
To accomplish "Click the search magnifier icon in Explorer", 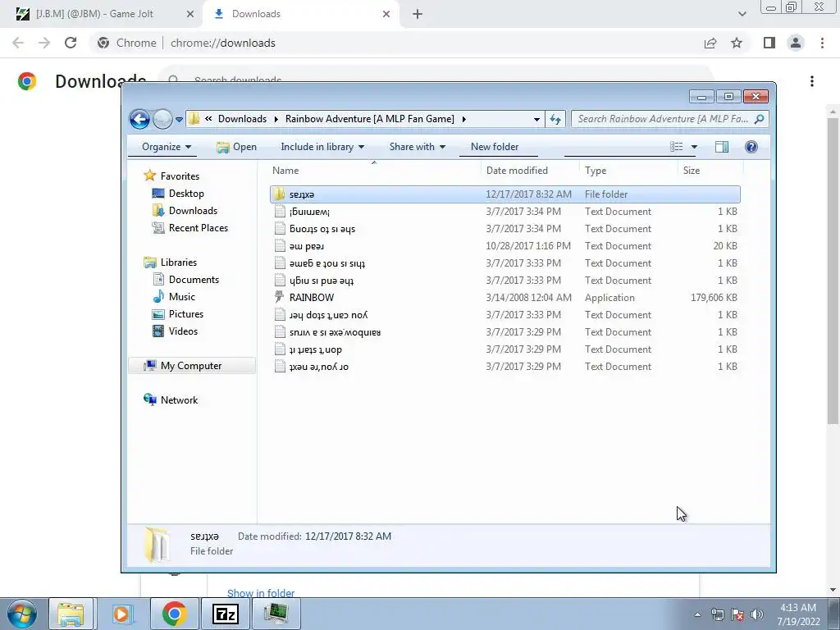I will tap(759, 119).
